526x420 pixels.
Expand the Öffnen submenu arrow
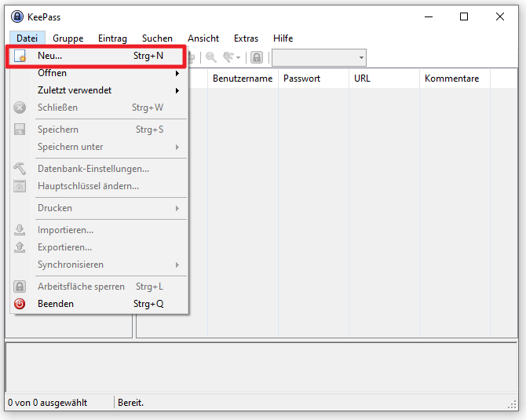(177, 73)
